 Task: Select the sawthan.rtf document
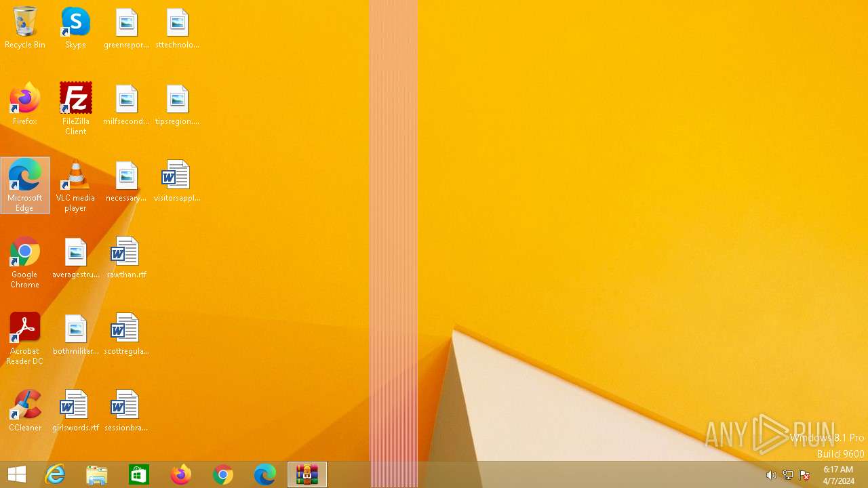126,258
